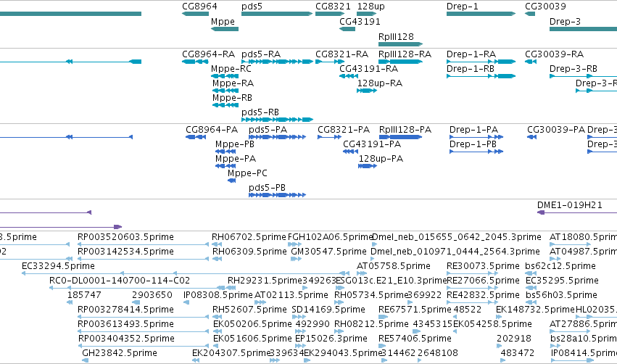This screenshot has width=617, height=364.
Task: Click the Mppe-RB transcript label
Action: pyautogui.click(x=232, y=98)
